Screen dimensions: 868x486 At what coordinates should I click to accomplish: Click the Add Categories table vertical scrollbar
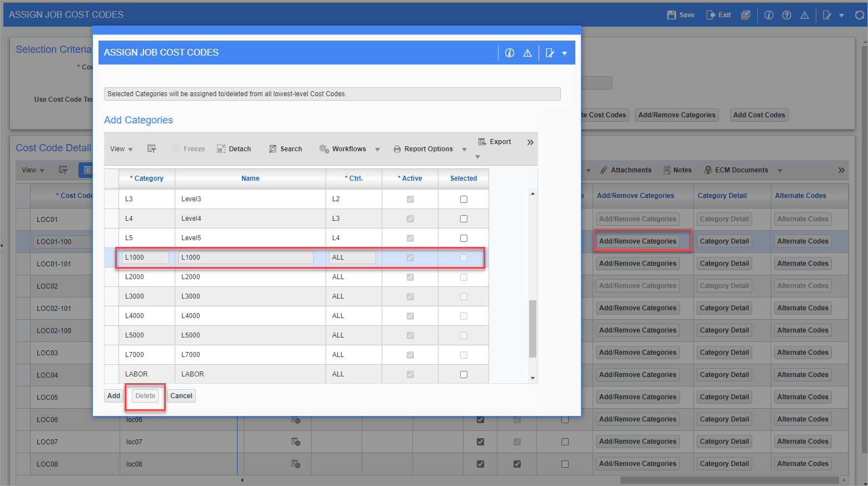coord(532,328)
